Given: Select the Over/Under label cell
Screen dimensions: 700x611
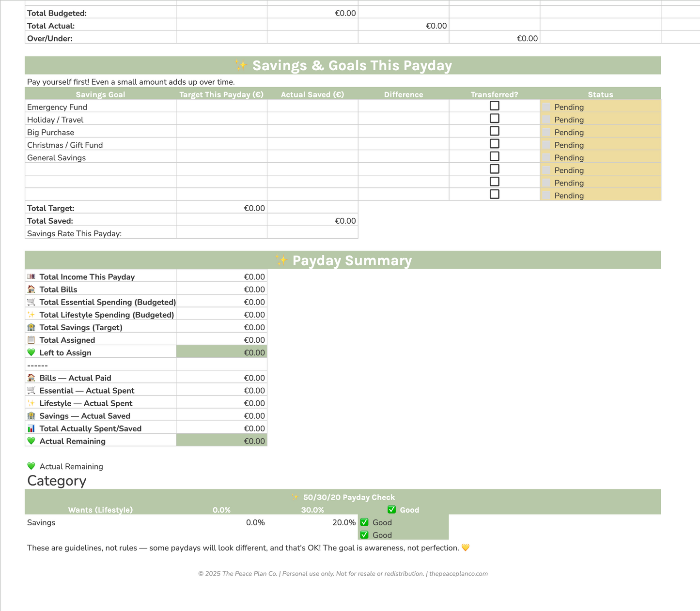Looking at the screenshot, I should [100, 38].
